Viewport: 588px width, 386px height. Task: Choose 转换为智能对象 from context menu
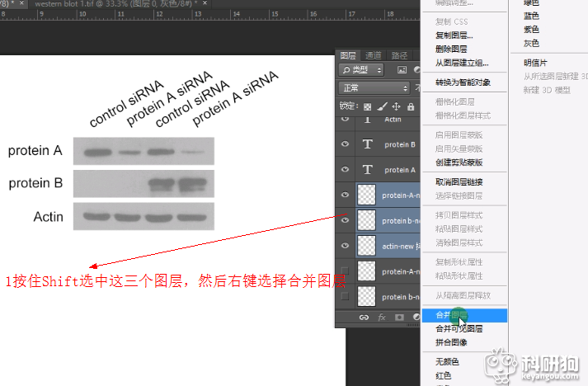click(463, 82)
